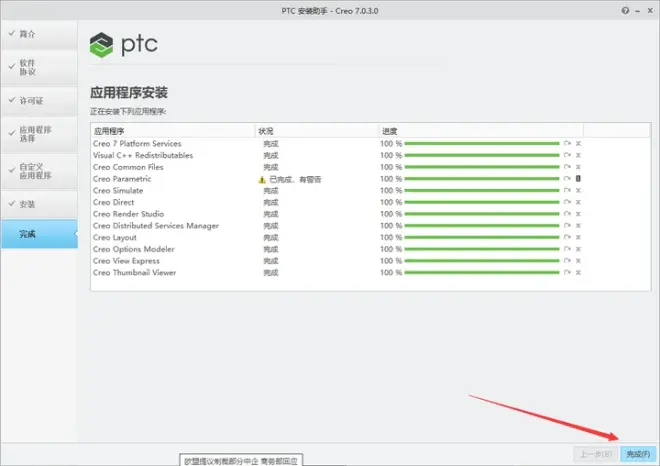The width and height of the screenshot is (660, 466).
Task: Select the Creo Render Studio row name
Action: 128,214
